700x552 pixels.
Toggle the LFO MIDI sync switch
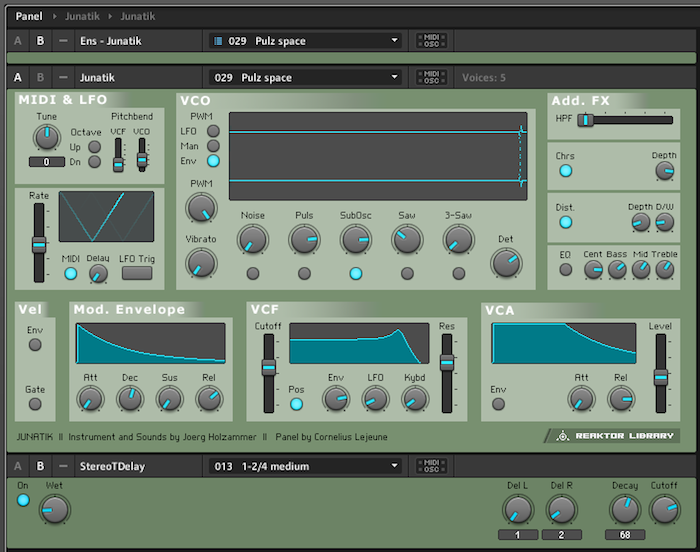coord(71,273)
